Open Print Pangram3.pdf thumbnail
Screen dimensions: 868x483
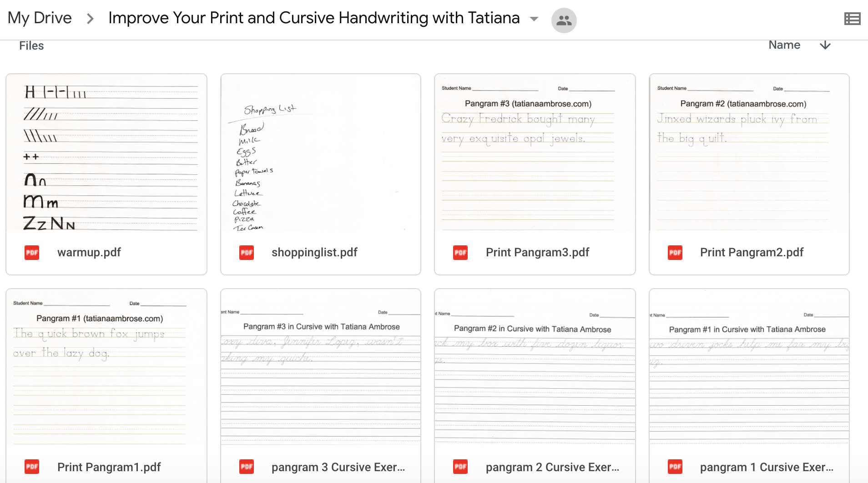[535, 153]
